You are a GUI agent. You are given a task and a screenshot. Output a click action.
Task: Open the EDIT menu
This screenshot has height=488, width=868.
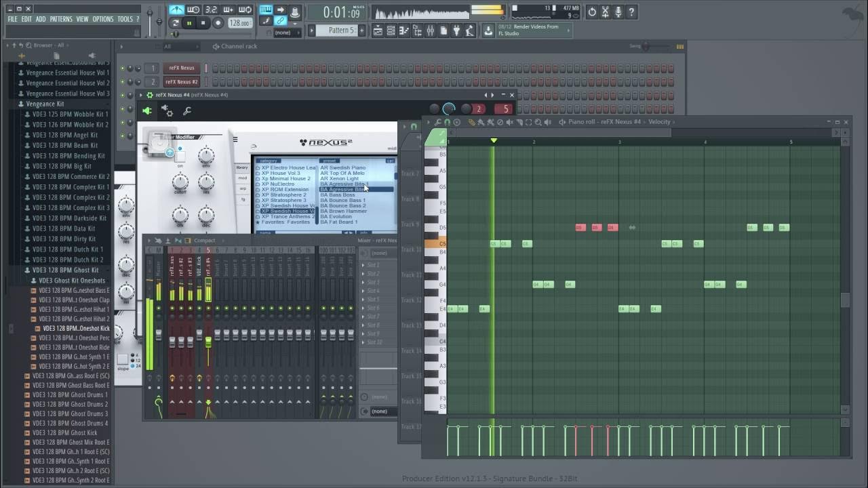26,19
